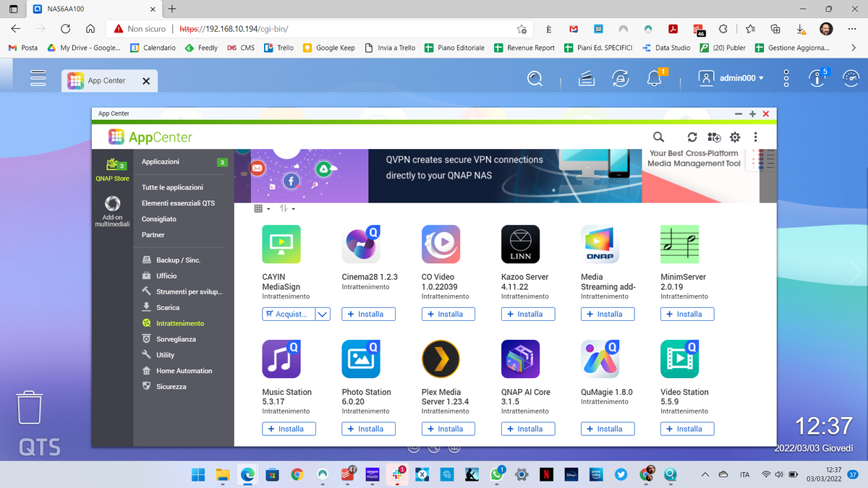868x488 pixels.
Task: Open the Music Station app icon
Action: pyautogui.click(x=281, y=359)
